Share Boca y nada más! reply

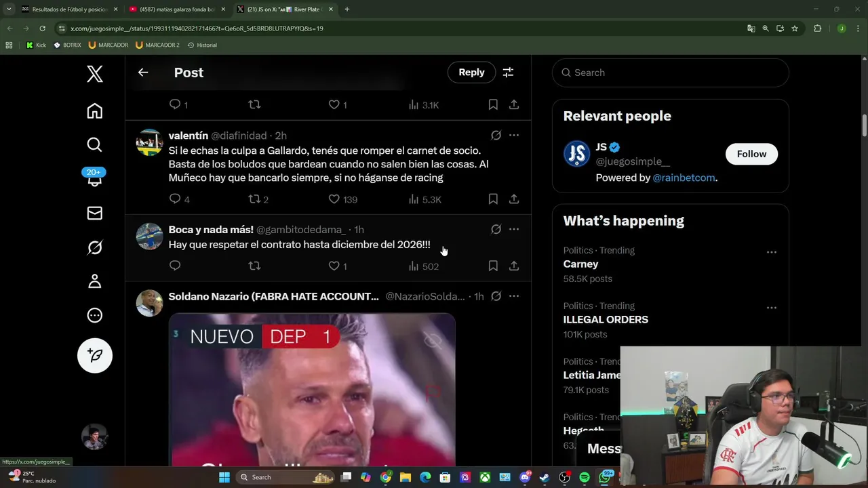(x=514, y=266)
